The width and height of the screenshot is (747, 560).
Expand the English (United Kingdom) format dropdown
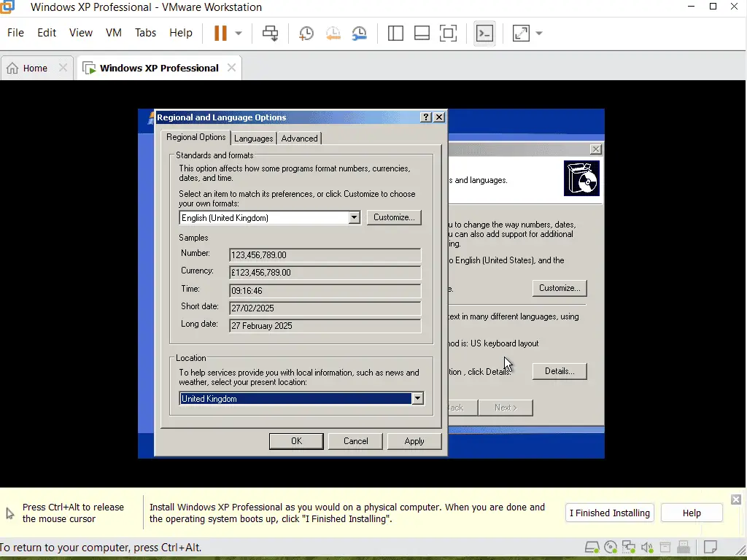(x=354, y=217)
